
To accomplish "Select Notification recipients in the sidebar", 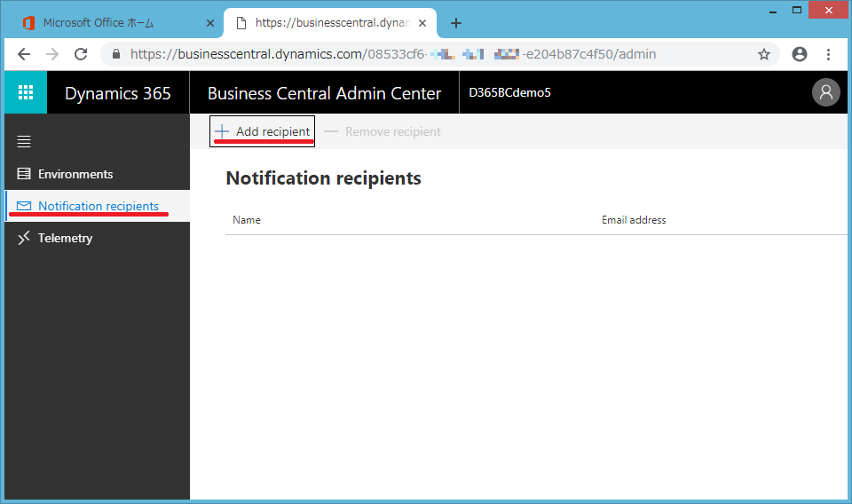I will coord(98,206).
